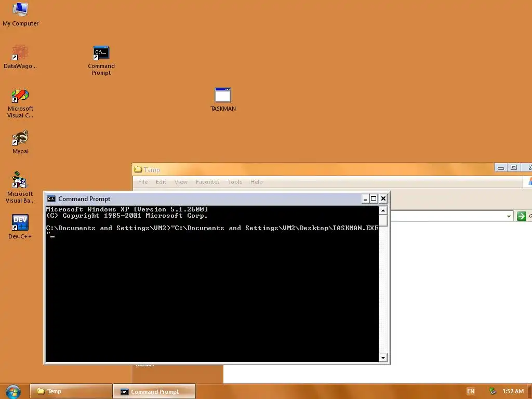Open the File menu in Temp window
The width and height of the screenshot is (532, 399).
pos(143,182)
